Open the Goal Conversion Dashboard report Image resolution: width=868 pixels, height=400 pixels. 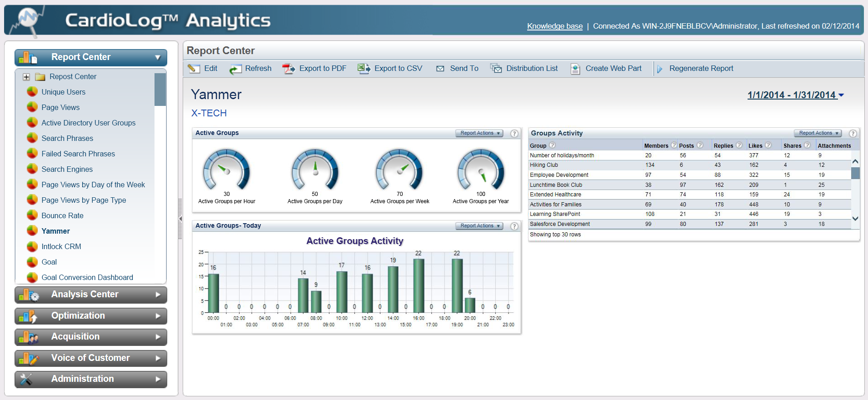[x=87, y=277]
